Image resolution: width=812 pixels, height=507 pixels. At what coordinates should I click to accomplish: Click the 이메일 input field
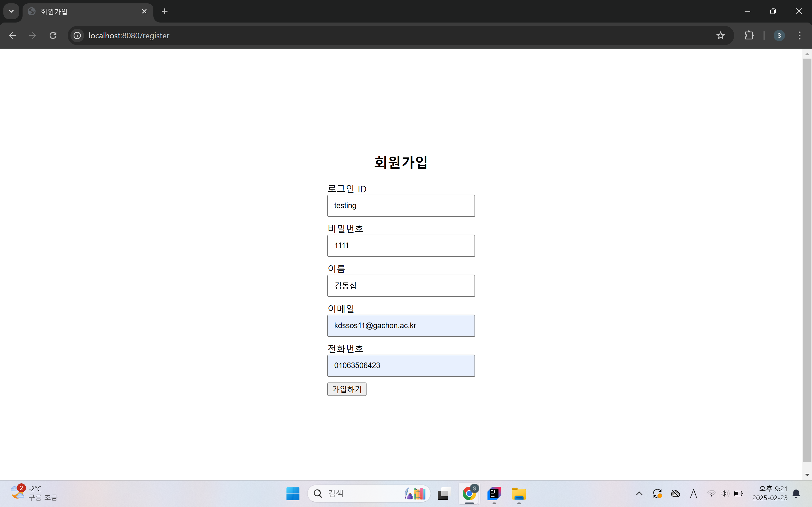(401, 326)
